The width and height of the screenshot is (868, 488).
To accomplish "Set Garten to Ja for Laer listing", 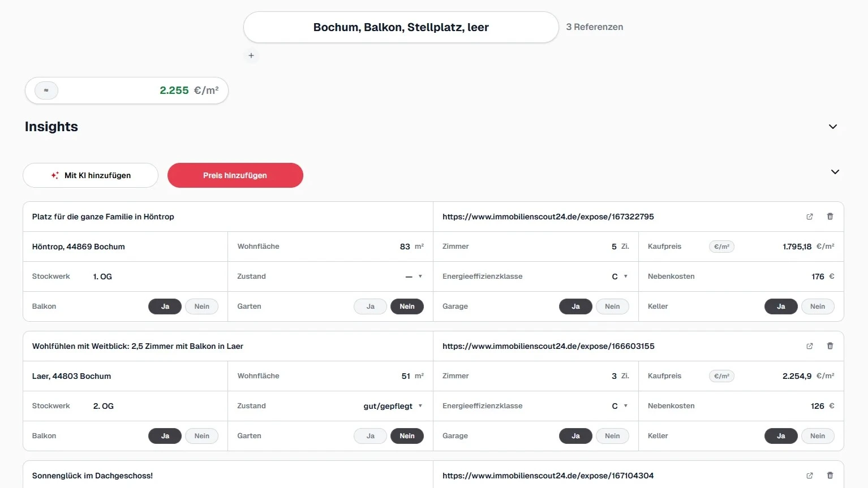I will tap(371, 436).
